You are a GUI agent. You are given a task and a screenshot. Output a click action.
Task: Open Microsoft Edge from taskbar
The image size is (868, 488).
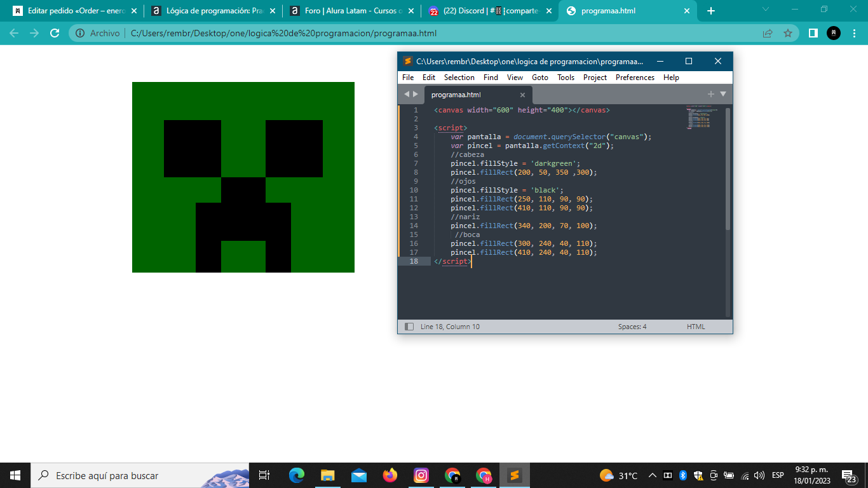296,475
